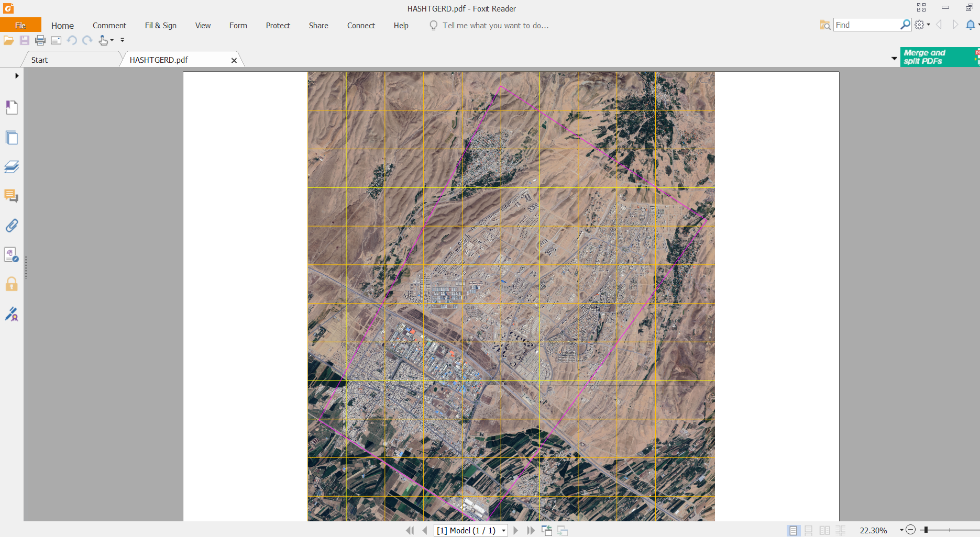This screenshot has width=980, height=537.
Task: Click the zoom out minus button
Action: click(911, 530)
